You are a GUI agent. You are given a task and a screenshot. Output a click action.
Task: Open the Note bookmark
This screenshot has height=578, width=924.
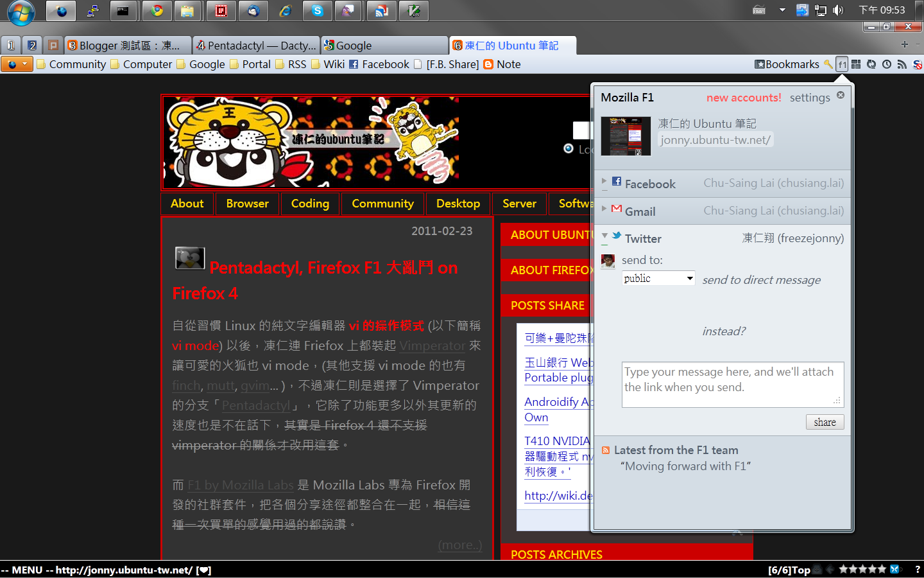(502, 64)
